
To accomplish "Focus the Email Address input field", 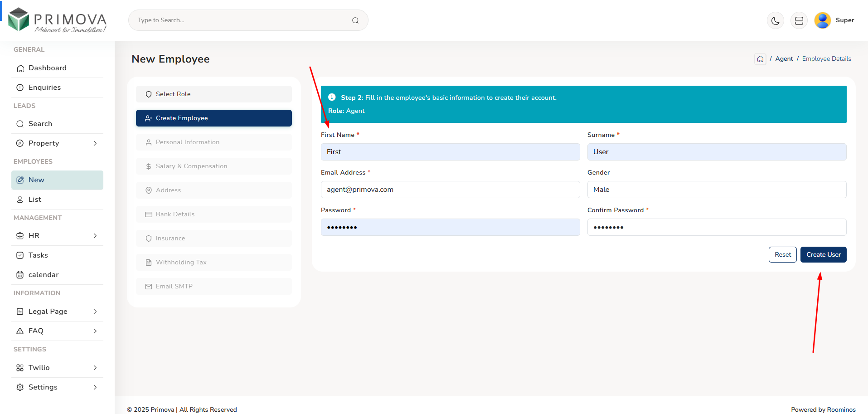I will (x=450, y=190).
